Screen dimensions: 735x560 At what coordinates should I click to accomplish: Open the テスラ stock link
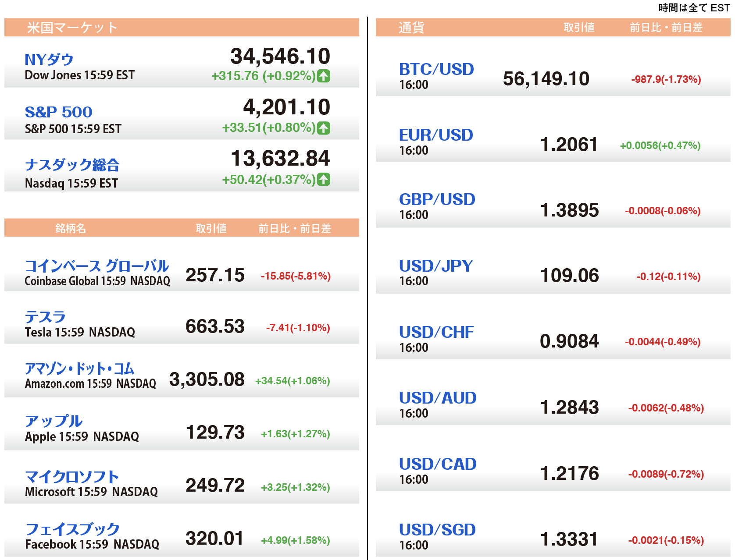coord(45,317)
